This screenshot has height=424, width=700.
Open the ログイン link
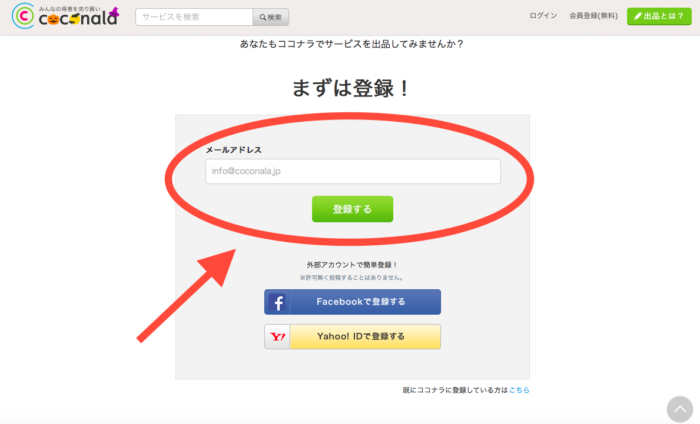coord(543,16)
